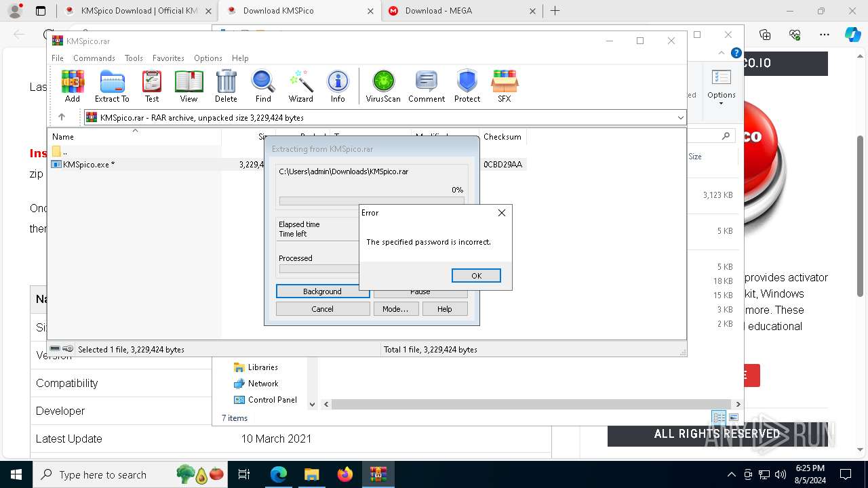Open the Windows Start menu
Viewport: 868px width, 488px height.
click(16, 474)
